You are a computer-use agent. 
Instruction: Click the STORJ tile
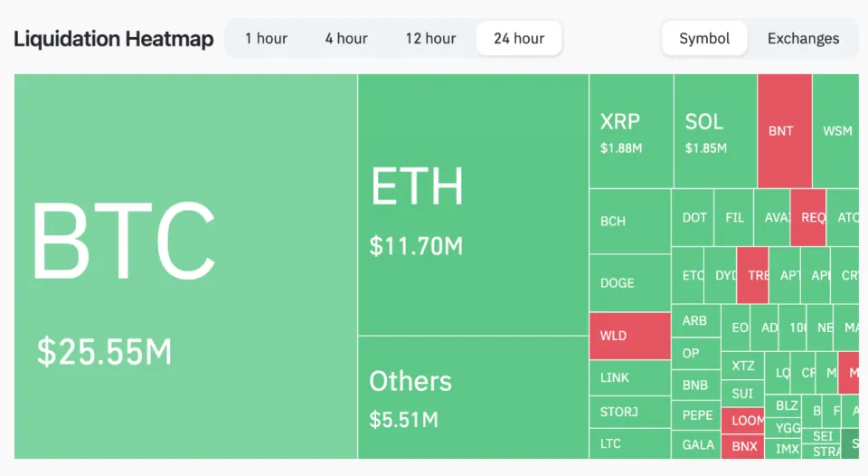630,412
